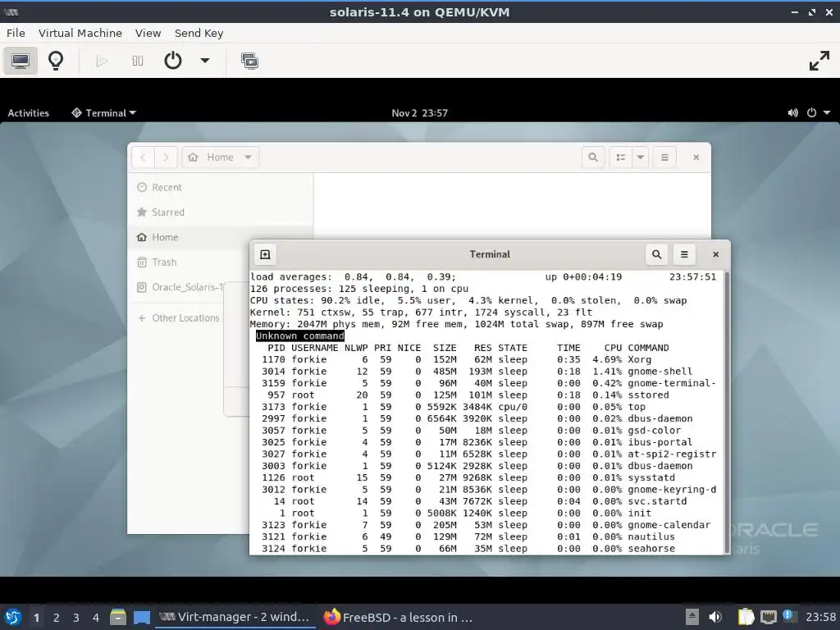
Task: Open the View menu
Action: [148, 33]
